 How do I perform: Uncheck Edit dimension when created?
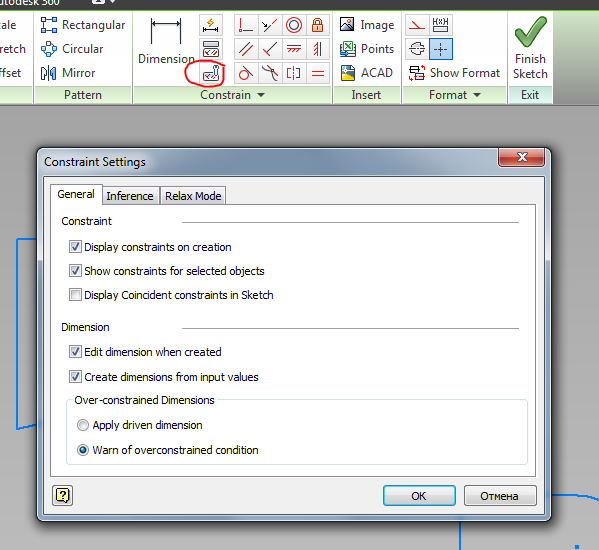pyautogui.click(x=75, y=352)
